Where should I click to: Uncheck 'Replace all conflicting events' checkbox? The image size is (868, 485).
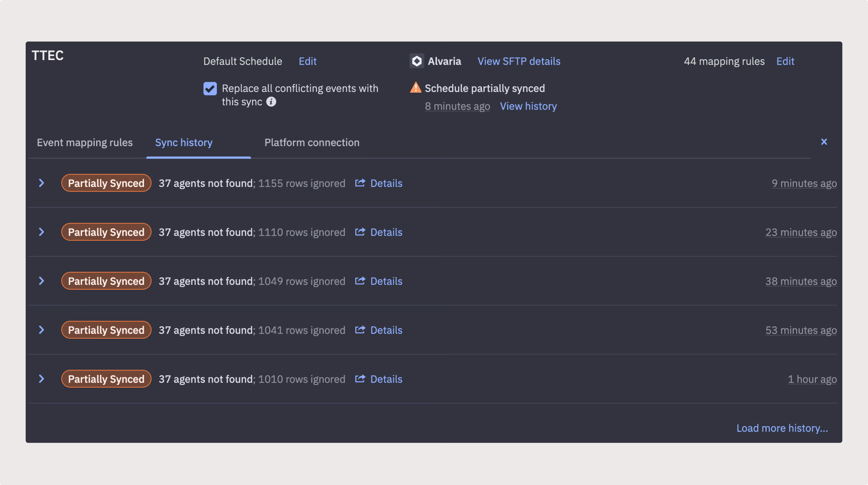(210, 89)
